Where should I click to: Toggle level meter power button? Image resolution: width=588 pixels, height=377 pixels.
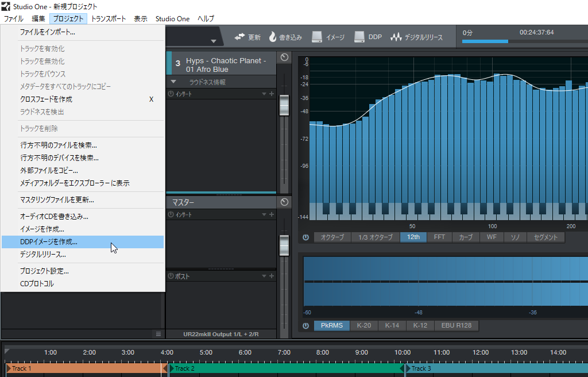[x=305, y=325]
